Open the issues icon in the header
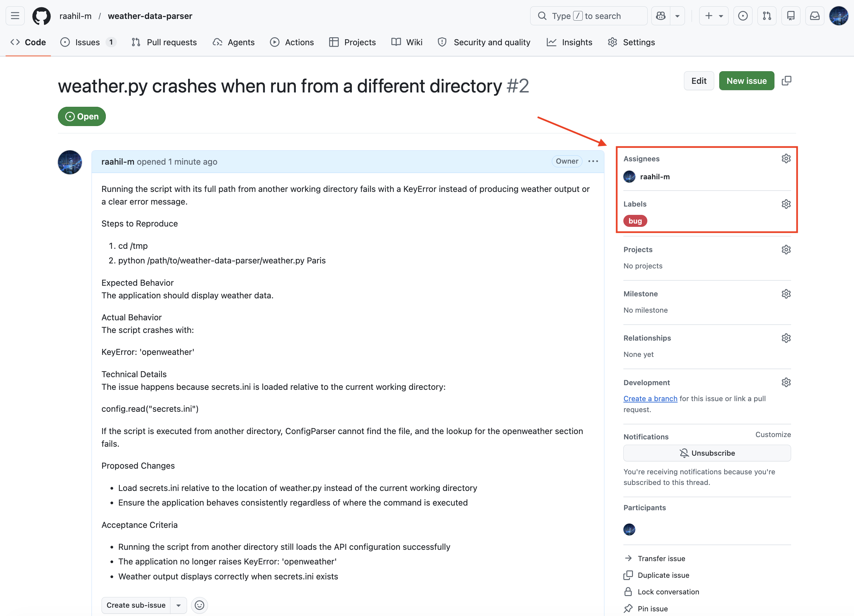This screenshot has height=616, width=854. point(743,16)
